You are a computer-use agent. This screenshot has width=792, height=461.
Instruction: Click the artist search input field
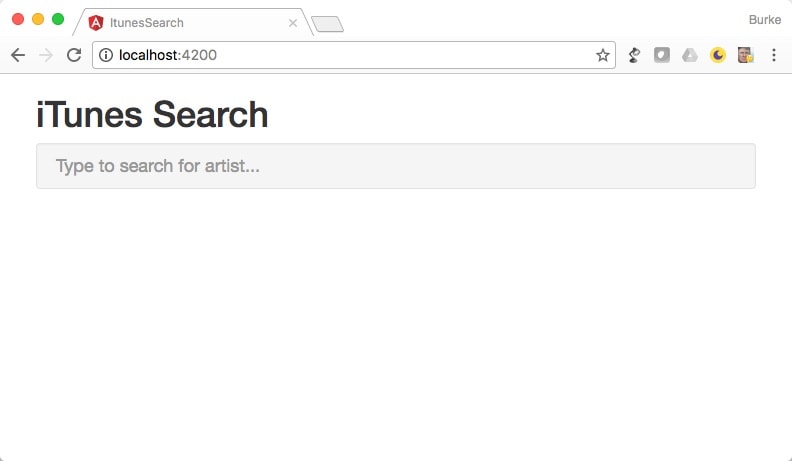point(396,166)
